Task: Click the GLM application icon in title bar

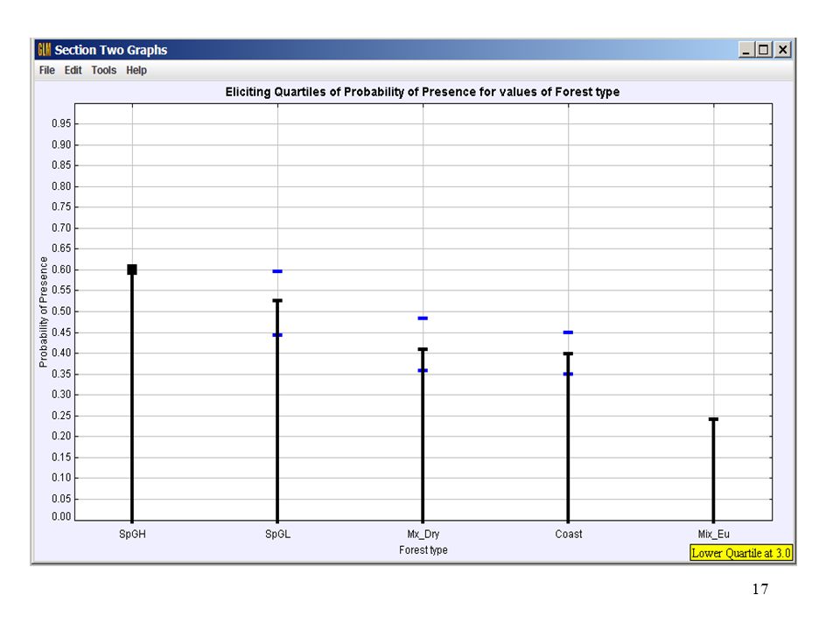Action: (44, 50)
